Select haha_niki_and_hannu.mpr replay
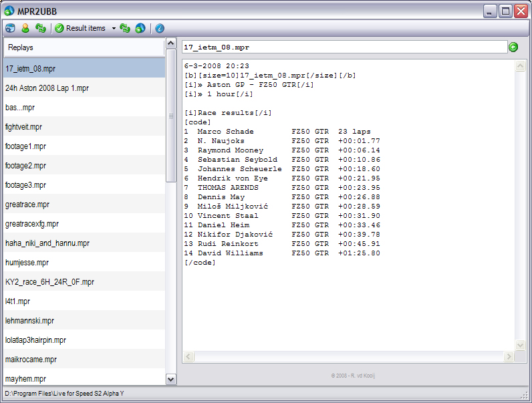The width and height of the screenshot is (532, 403). click(84, 243)
